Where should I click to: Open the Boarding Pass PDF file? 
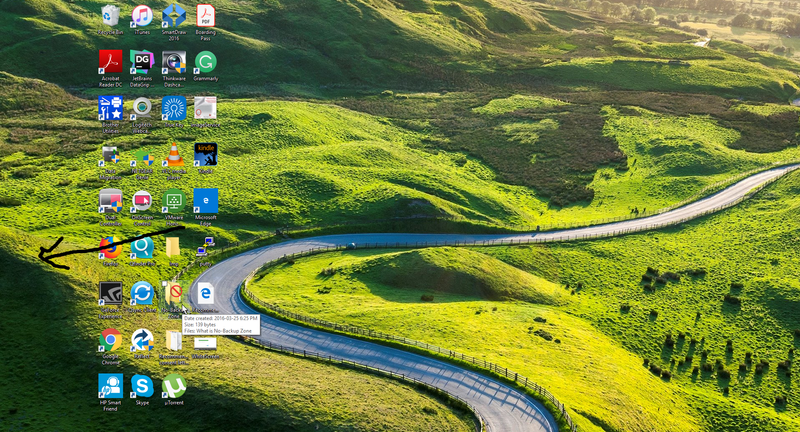206,16
